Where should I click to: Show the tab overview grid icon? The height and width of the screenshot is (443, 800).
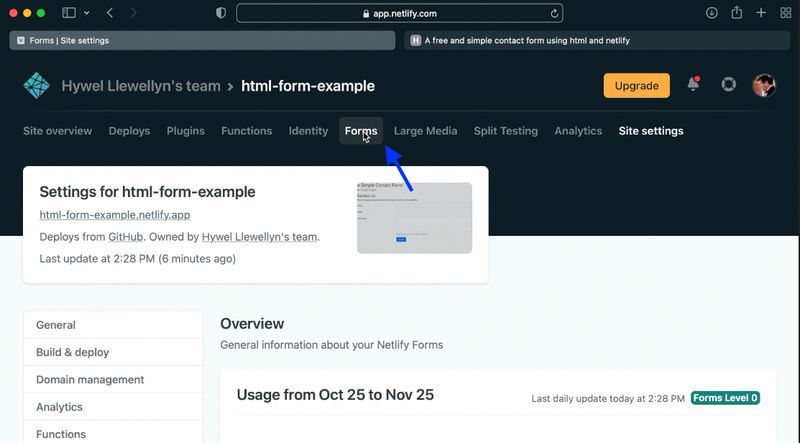[x=786, y=13]
